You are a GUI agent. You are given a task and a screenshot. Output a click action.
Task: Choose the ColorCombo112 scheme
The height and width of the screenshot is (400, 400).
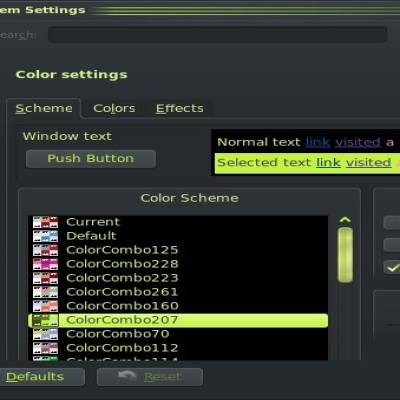(x=178, y=348)
